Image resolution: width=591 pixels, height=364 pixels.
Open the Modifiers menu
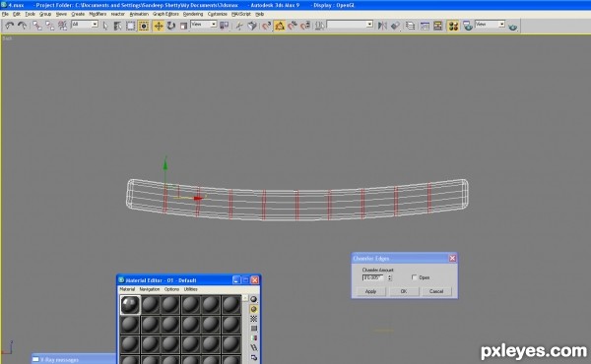point(98,14)
